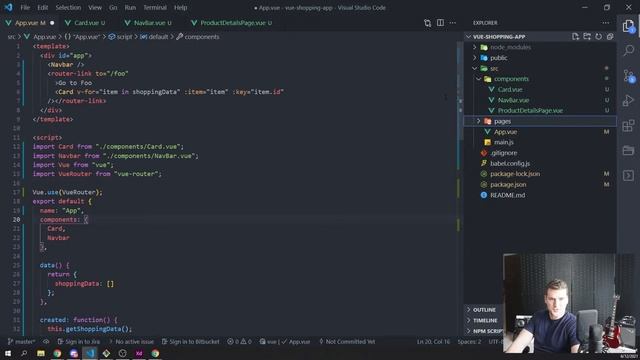Switch to the NavBar.vue editor tab
This screenshot has height=360, width=640.
[x=148, y=23]
